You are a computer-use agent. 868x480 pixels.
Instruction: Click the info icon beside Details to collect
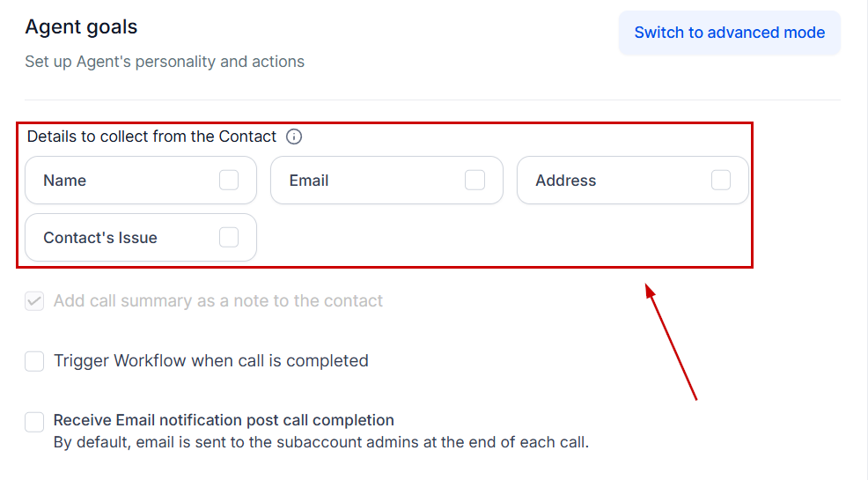(294, 137)
